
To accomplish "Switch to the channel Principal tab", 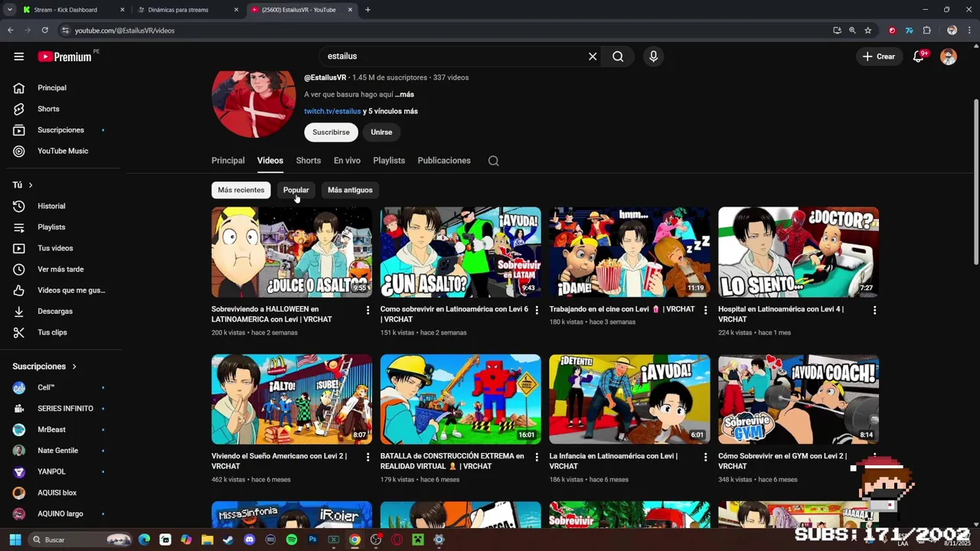I will tap(228, 161).
